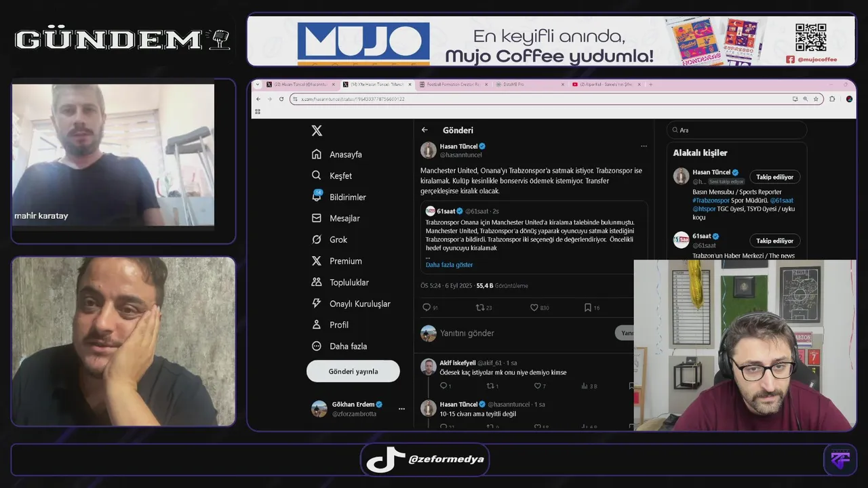Image resolution: width=868 pixels, height=488 pixels.
Task: Click 61saat avatar in quoted tweet
Action: (430, 211)
